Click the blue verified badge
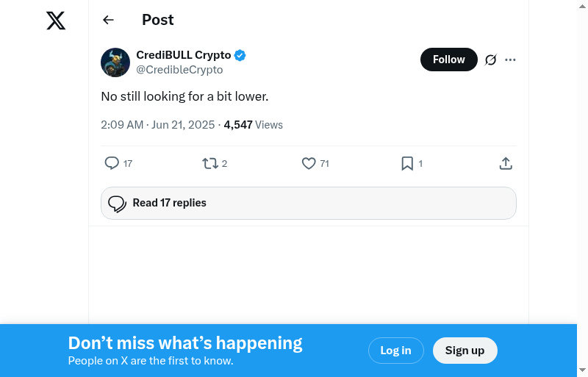The width and height of the screenshot is (588, 377). coord(240,55)
